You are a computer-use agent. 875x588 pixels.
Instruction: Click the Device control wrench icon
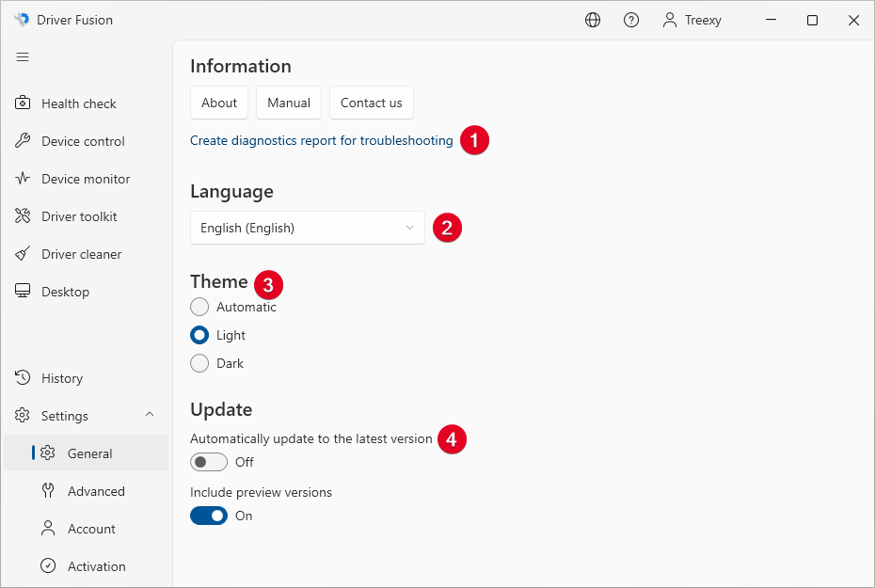[x=23, y=140]
